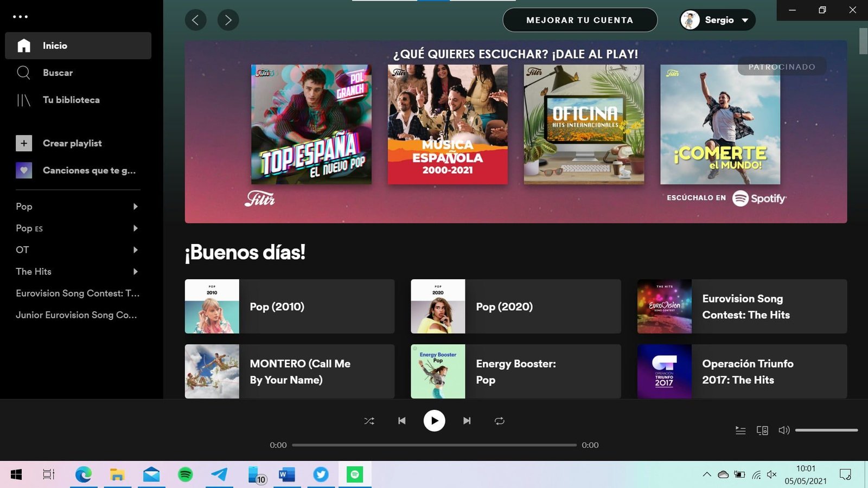Open Comerte el Mundo cover

click(720, 125)
